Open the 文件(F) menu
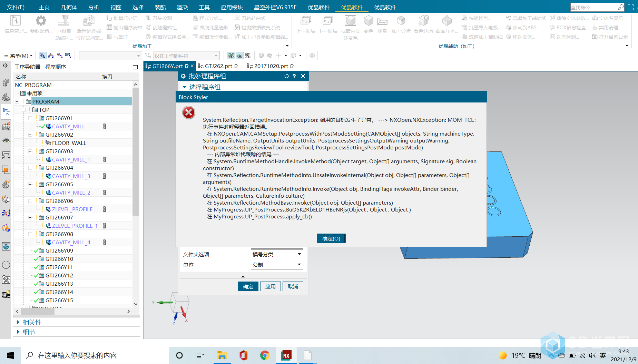 [16, 7]
